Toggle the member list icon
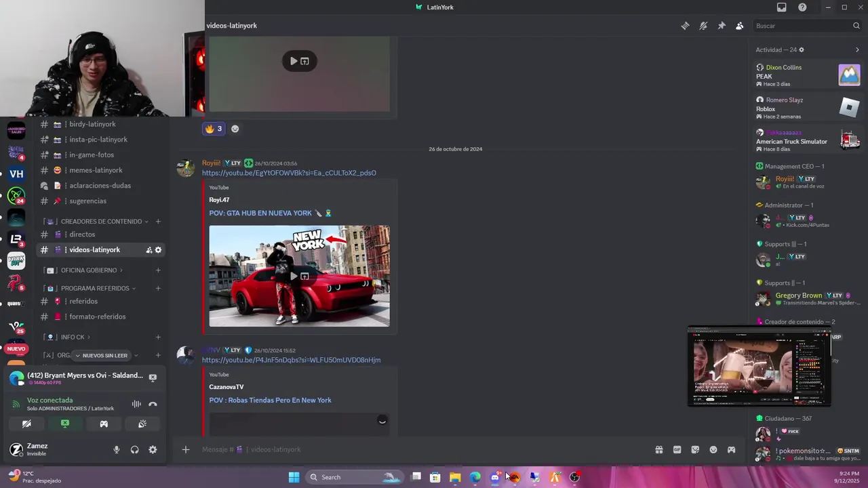Viewport: 868px width, 488px height. (739, 26)
